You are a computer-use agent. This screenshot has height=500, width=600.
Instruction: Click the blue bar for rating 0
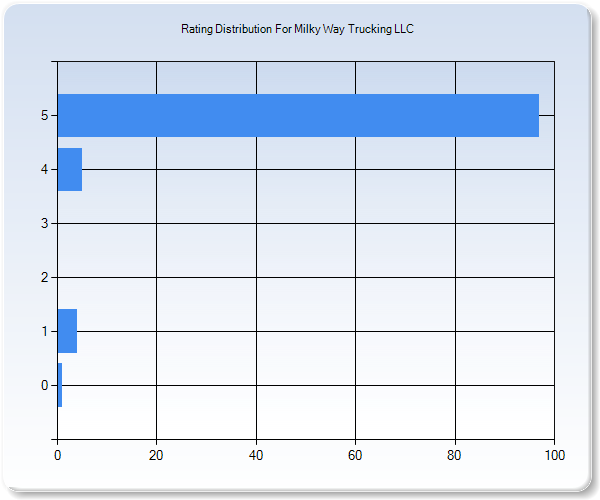click(x=60, y=385)
